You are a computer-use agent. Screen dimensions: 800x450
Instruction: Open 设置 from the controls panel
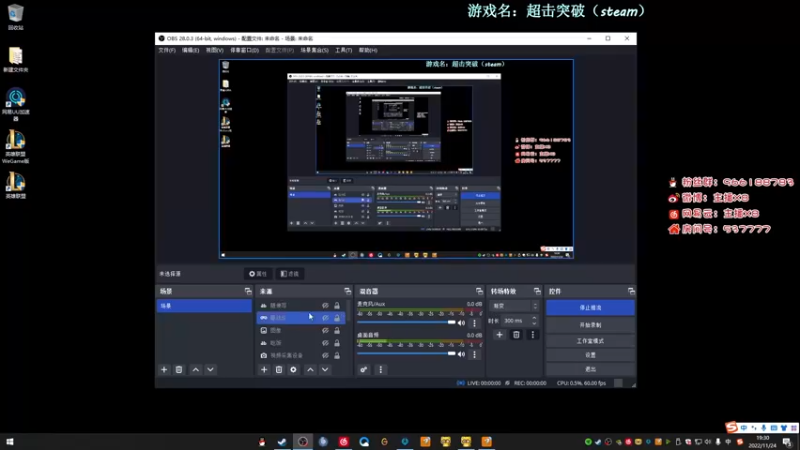click(x=590, y=355)
